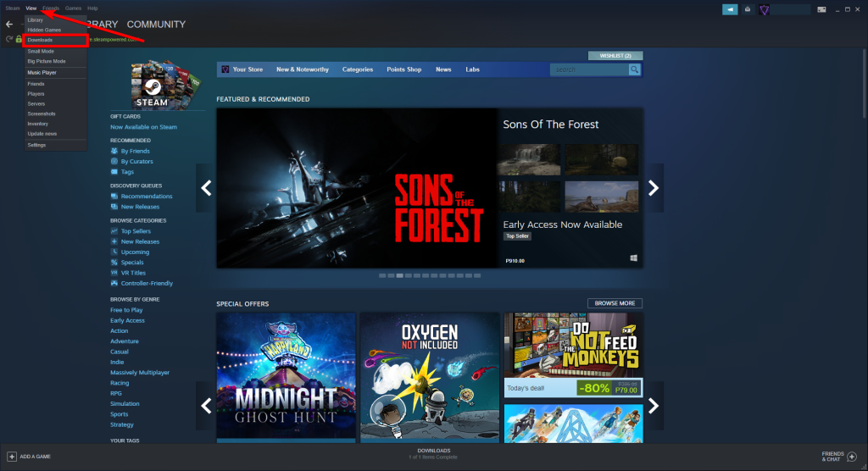Select Update news menu entry

pyautogui.click(x=55, y=133)
